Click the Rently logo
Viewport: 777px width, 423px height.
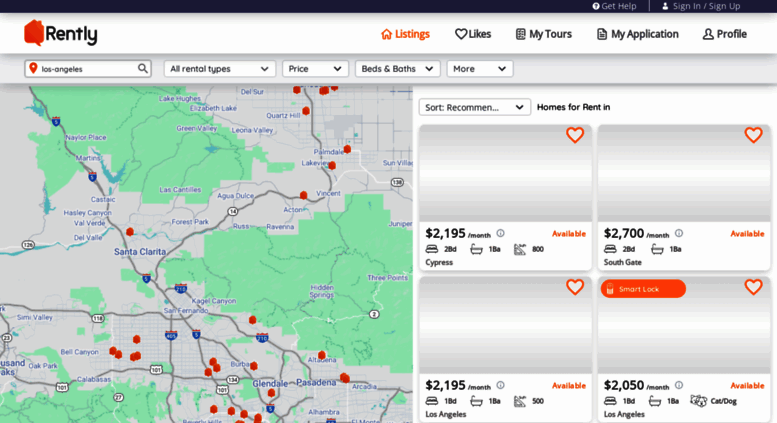[x=61, y=33]
